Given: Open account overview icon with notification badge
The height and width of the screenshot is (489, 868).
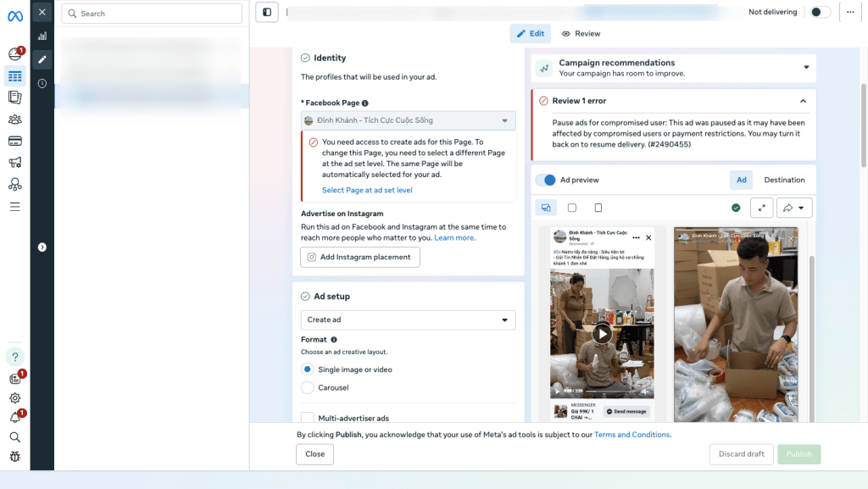Looking at the screenshot, I should coord(15,53).
